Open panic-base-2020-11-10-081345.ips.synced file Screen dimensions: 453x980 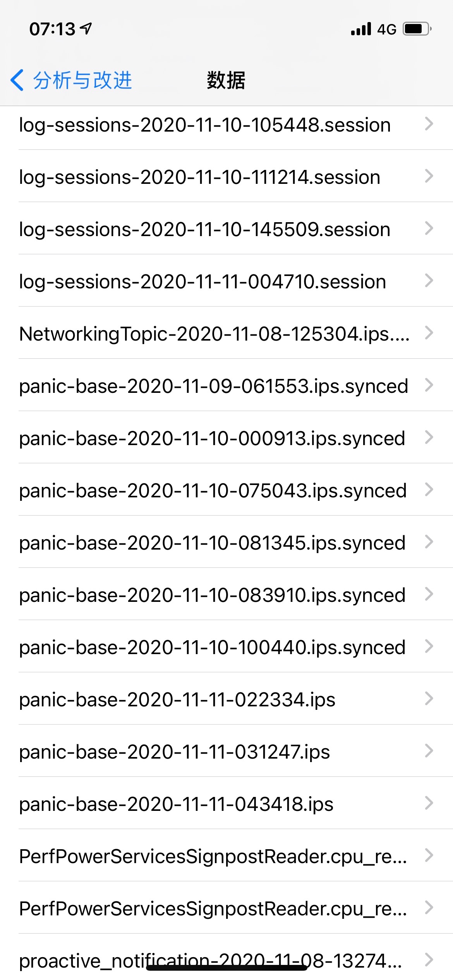pos(212,543)
